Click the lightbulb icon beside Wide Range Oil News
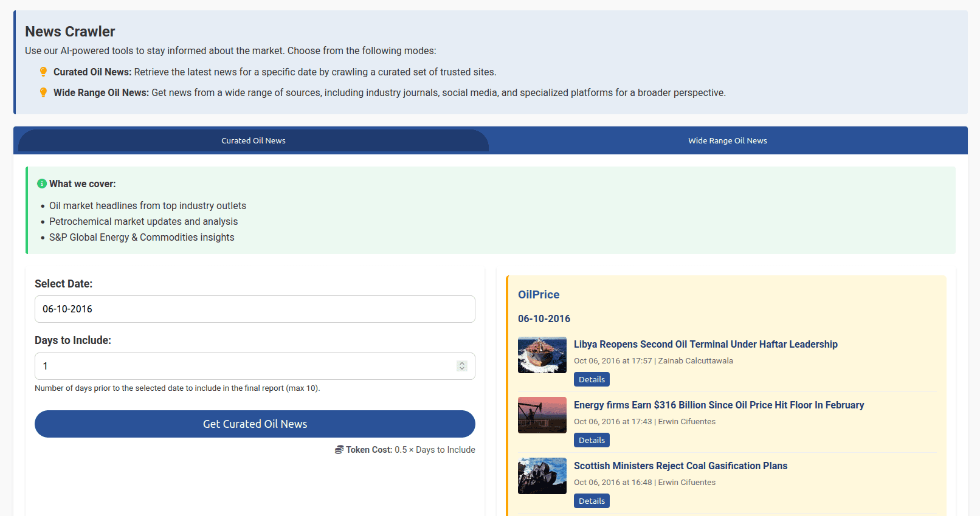 click(43, 92)
